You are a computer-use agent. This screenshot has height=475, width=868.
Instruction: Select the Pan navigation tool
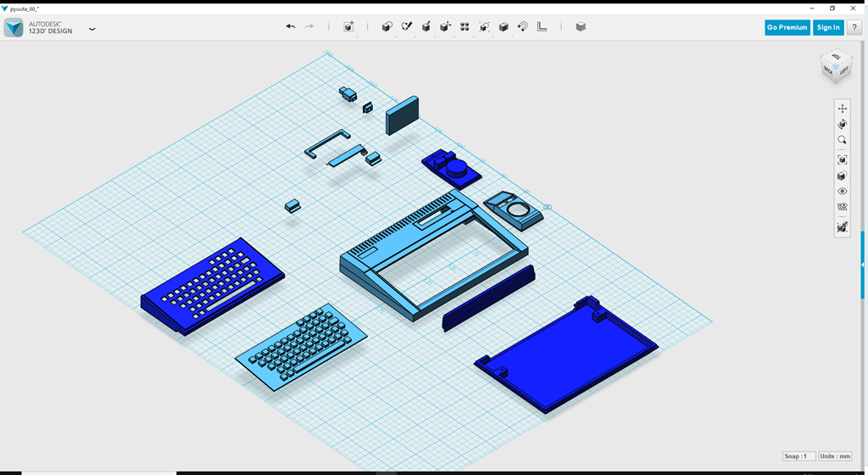(x=842, y=109)
